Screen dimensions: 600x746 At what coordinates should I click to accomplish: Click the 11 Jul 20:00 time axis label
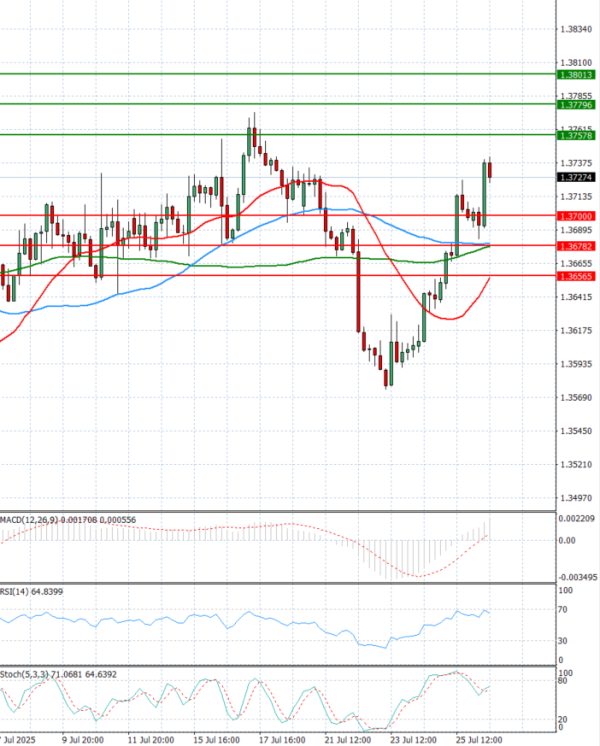[x=150, y=740]
